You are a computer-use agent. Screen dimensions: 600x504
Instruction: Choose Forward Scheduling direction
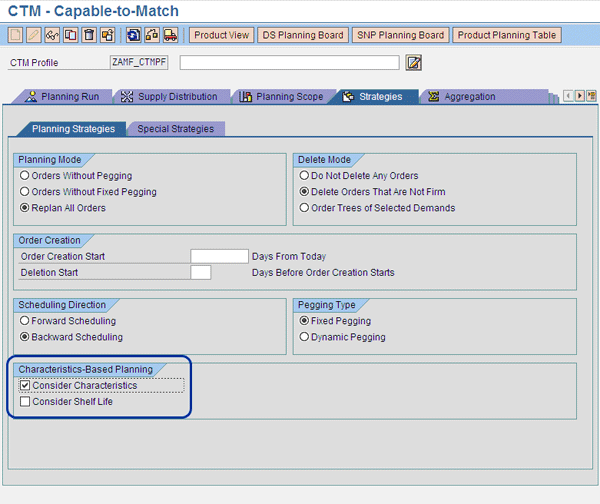tap(25, 321)
